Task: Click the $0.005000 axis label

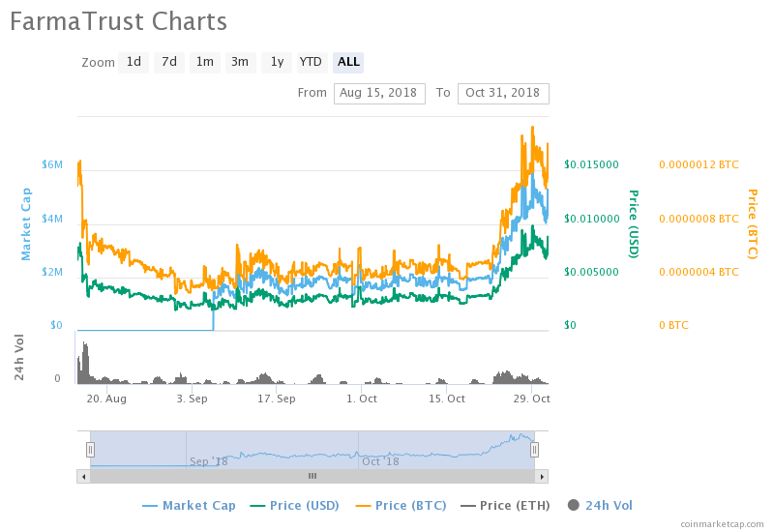Action: (x=591, y=272)
